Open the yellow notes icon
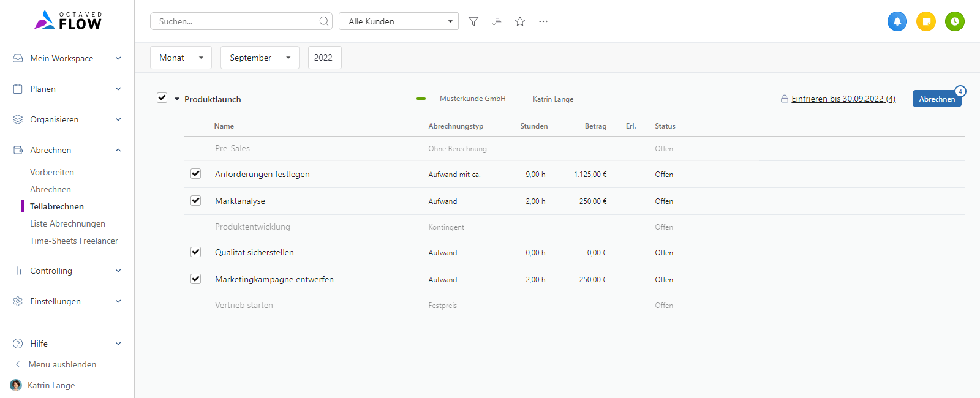Image resolution: width=980 pixels, height=398 pixels. (926, 21)
